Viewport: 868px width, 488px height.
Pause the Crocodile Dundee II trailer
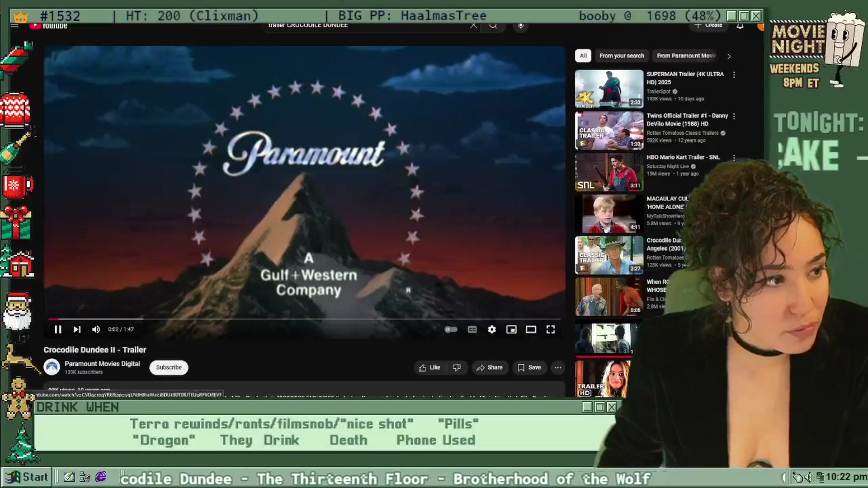point(58,329)
